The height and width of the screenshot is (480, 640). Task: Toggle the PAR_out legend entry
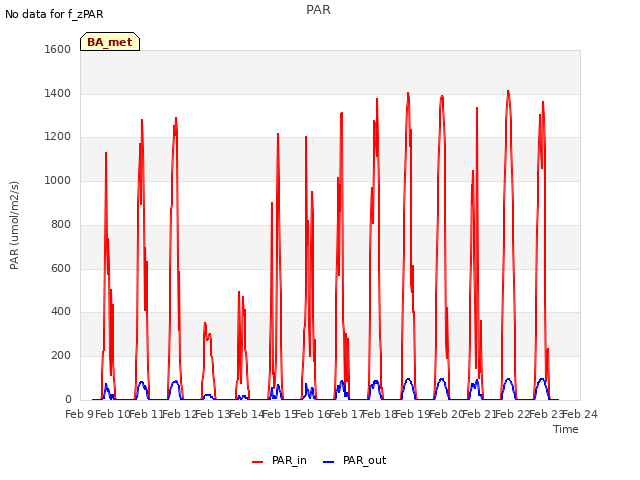[354, 460]
